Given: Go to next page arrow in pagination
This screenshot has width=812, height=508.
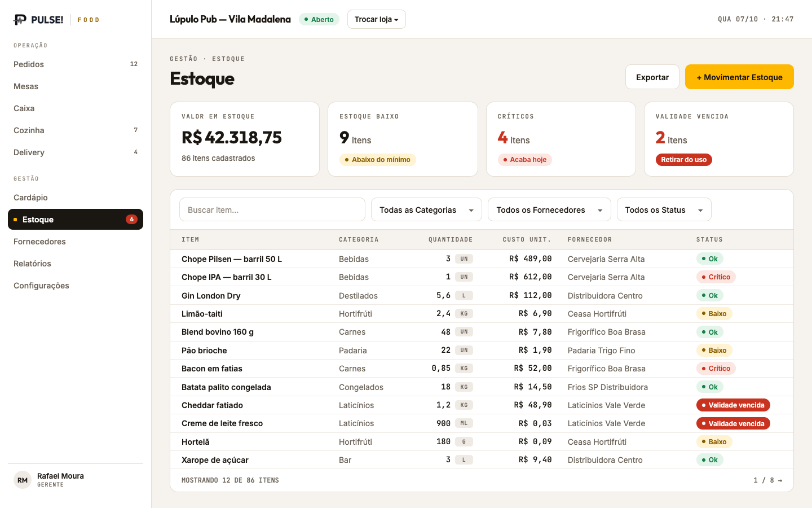Looking at the screenshot, I should [x=780, y=480].
